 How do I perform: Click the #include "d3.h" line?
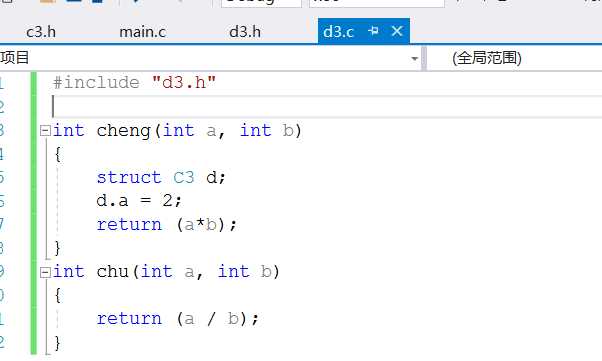[135, 83]
